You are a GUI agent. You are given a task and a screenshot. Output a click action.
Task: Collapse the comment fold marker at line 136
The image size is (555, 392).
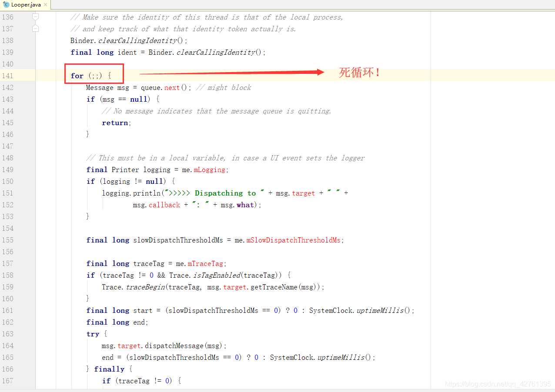[36, 17]
